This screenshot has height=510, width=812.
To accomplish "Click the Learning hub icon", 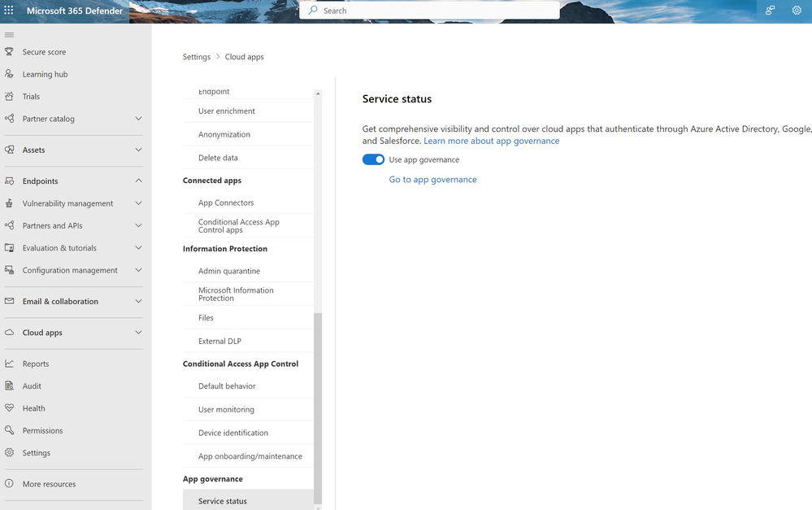I will [x=9, y=74].
